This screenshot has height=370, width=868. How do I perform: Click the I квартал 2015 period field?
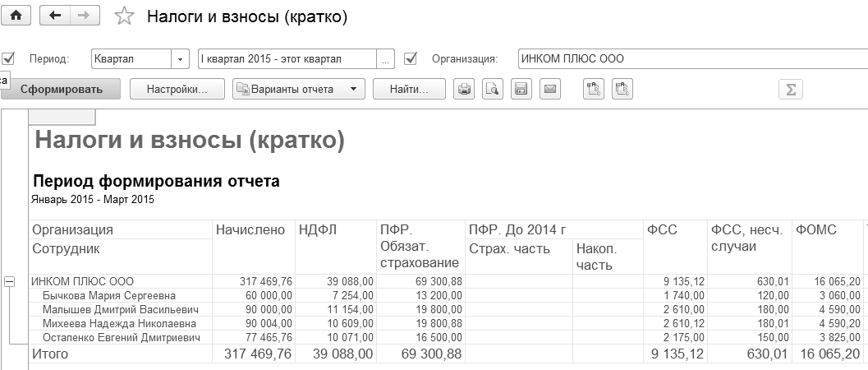tap(287, 58)
